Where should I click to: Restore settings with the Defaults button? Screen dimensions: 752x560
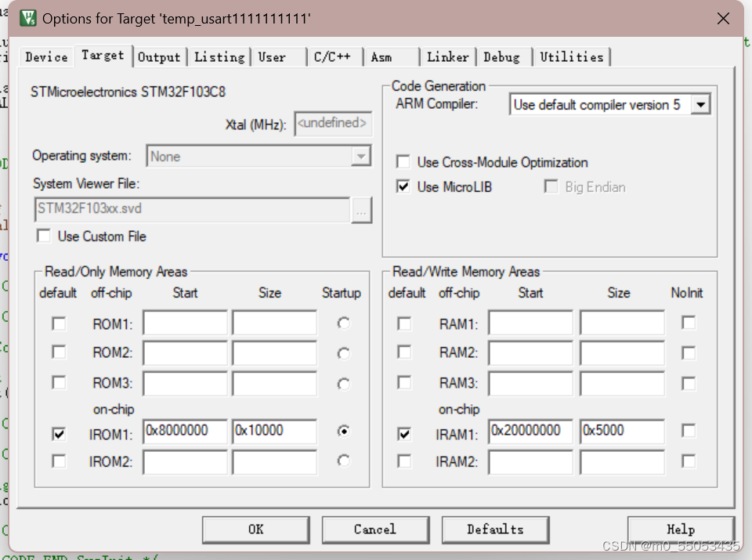pos(495,529)
